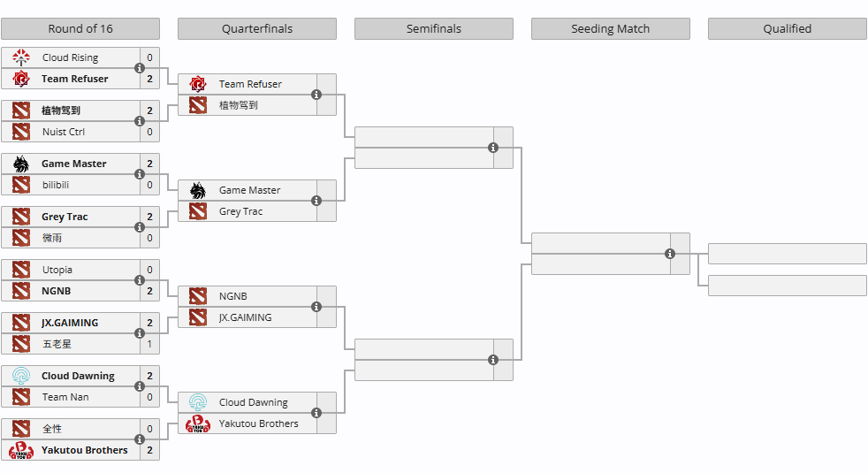Screen dimensions: 868x473
Task: Click Cloud Dawning logo in Round of 16
Action: [x=21, y=376]
